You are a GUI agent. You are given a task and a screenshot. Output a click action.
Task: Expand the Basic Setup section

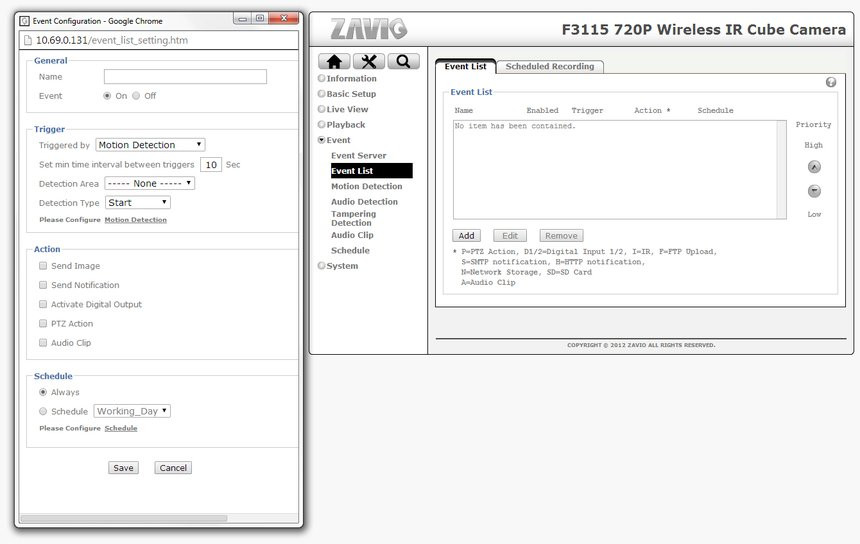pyautogui.click(x=347, y=94)
